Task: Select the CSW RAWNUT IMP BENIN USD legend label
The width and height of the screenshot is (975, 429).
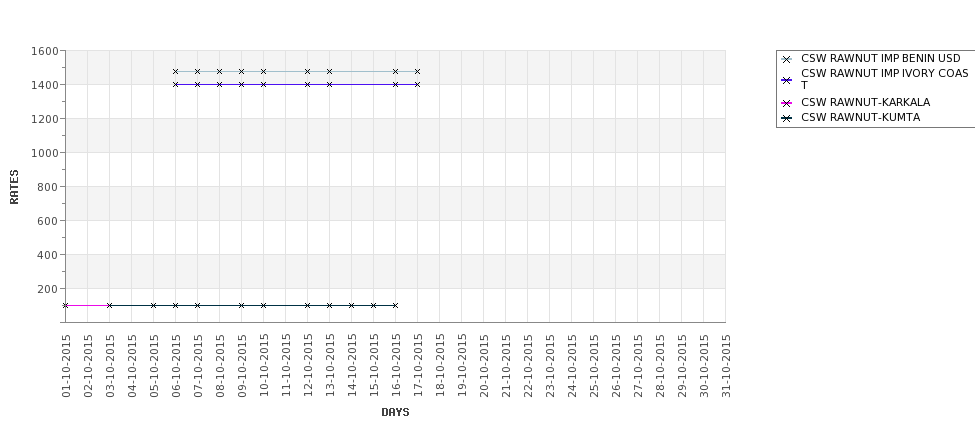Action: 880,59
